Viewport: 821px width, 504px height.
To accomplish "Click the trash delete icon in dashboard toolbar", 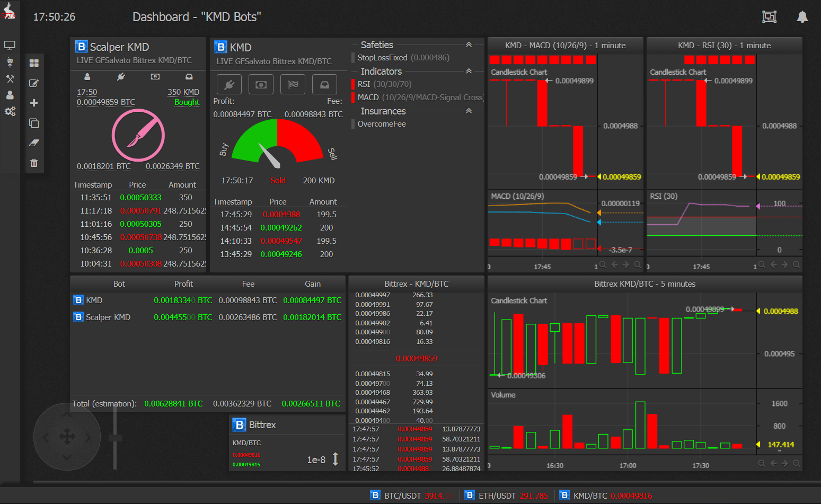I will point(34,163).
